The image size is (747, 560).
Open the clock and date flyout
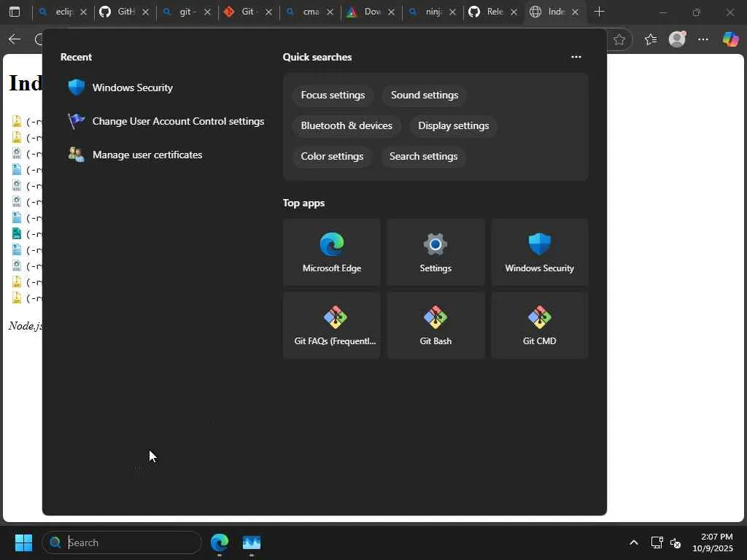coord(713,542)
